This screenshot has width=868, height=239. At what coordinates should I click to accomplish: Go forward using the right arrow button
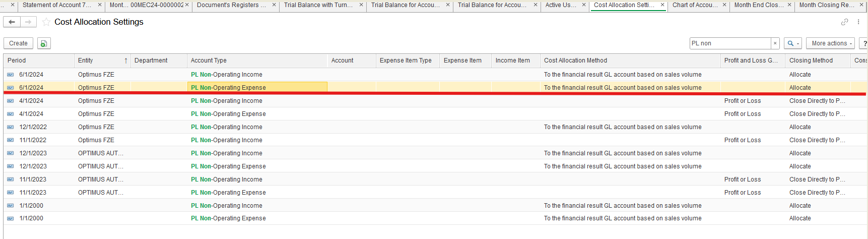[x=28, y=22]
